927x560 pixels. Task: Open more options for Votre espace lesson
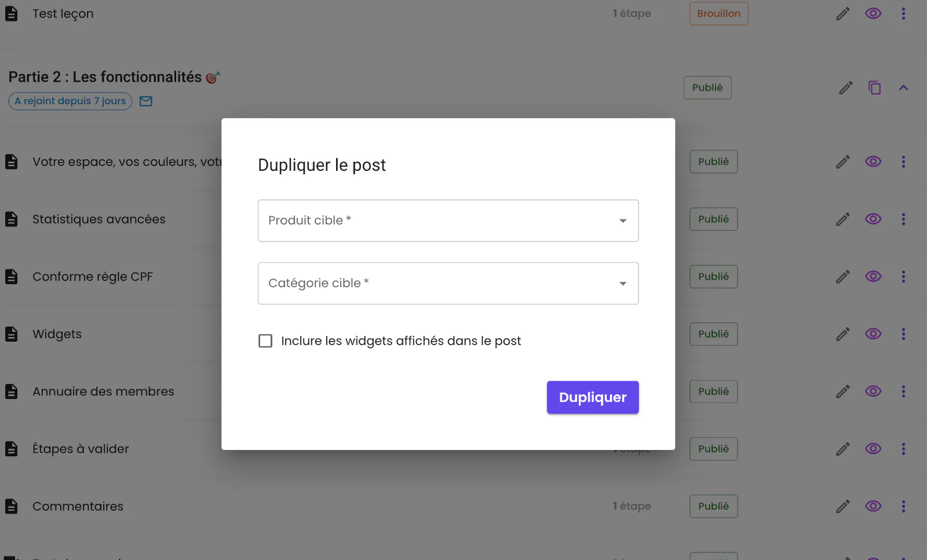[x=903, y=162]
